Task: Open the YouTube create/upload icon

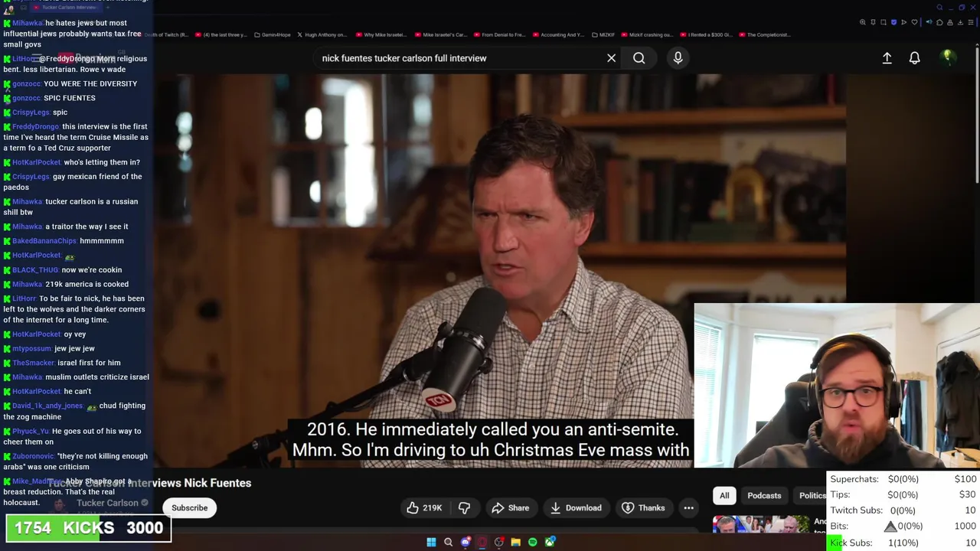Action: 887,58
